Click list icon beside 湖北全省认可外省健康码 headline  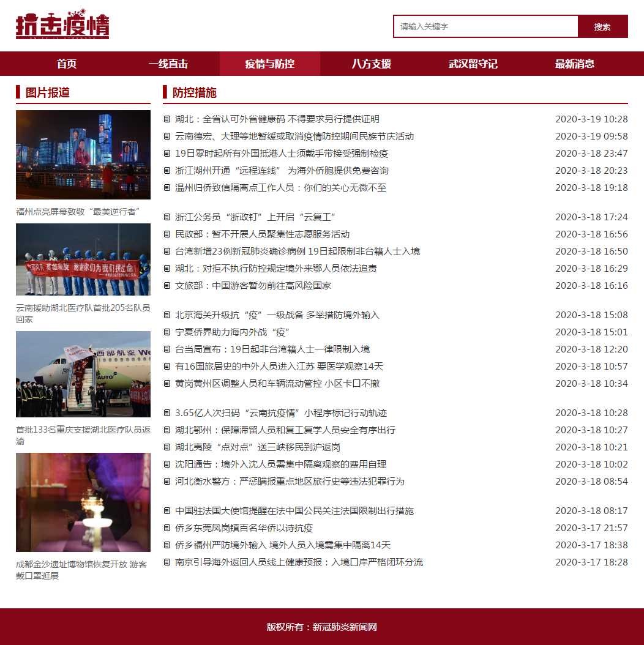(167, 119)
